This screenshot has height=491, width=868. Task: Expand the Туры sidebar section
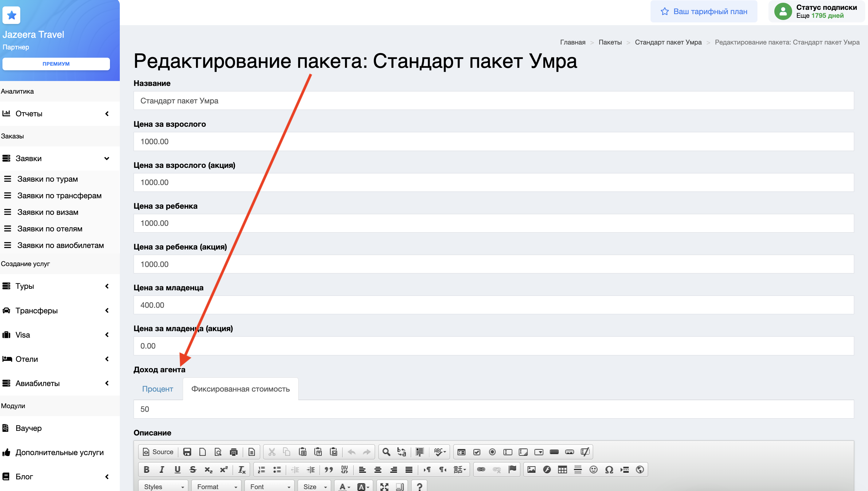point(56,286)
